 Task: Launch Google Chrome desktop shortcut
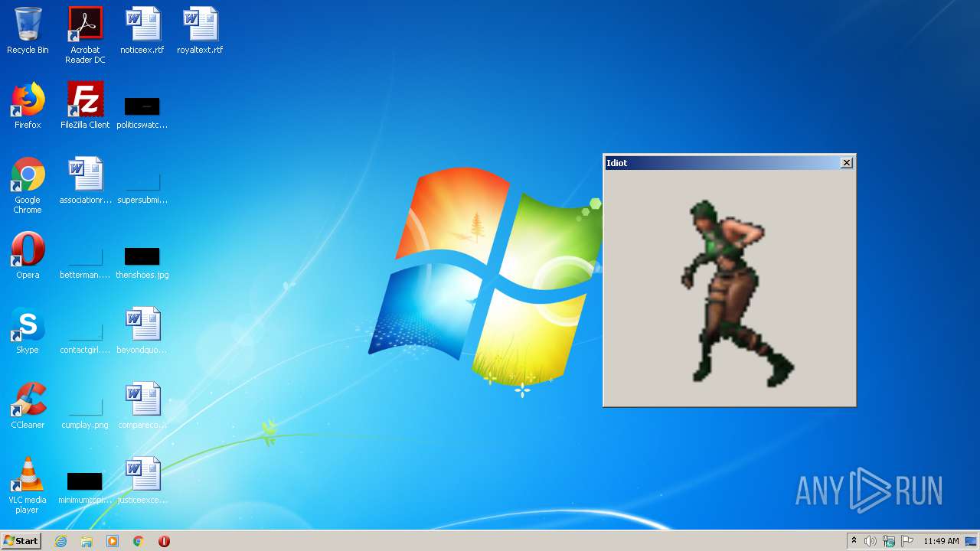28,185
